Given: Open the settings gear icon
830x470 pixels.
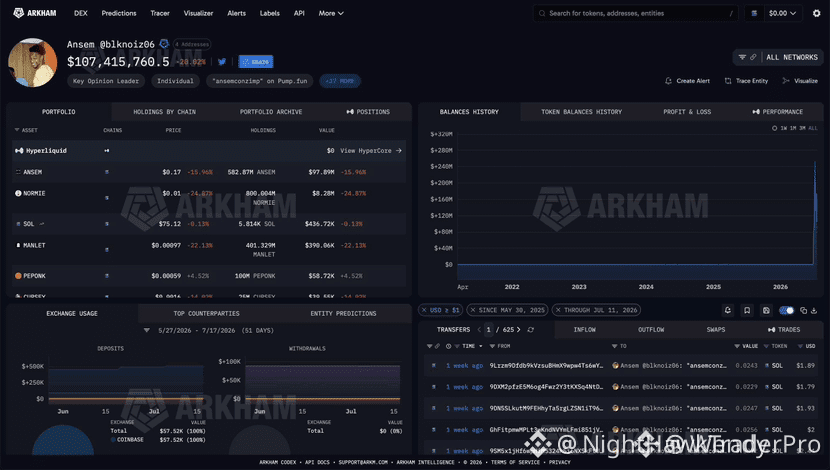Looking at the screenshot, I should [x=816, y=13].
